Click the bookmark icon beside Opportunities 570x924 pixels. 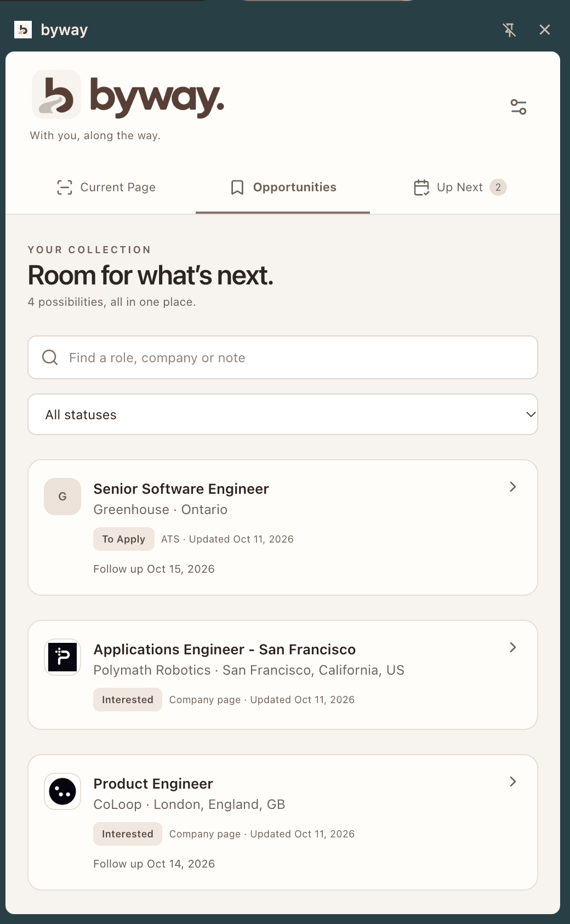click(237, 187)
